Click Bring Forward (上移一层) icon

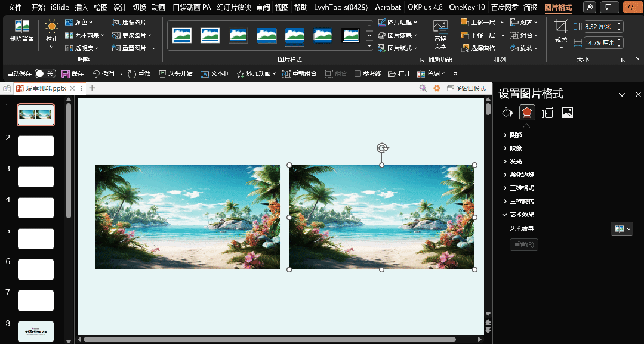(464, 22)
